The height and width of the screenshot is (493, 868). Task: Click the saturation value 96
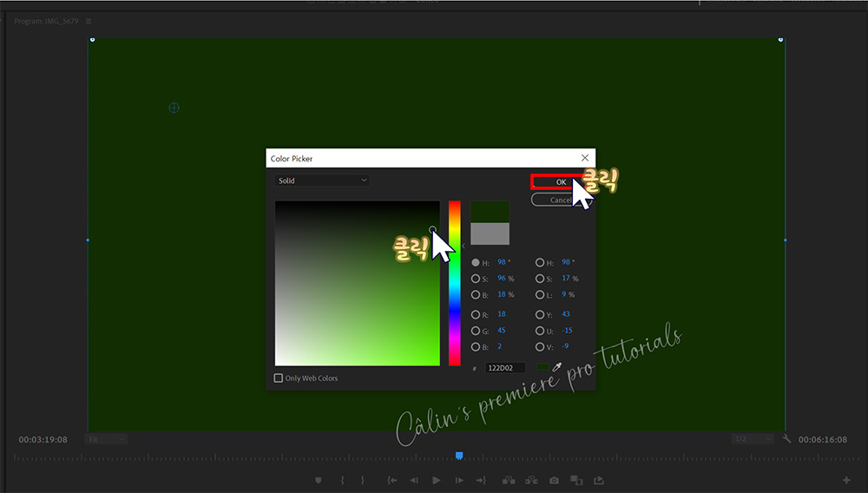(x=502, y=278)
